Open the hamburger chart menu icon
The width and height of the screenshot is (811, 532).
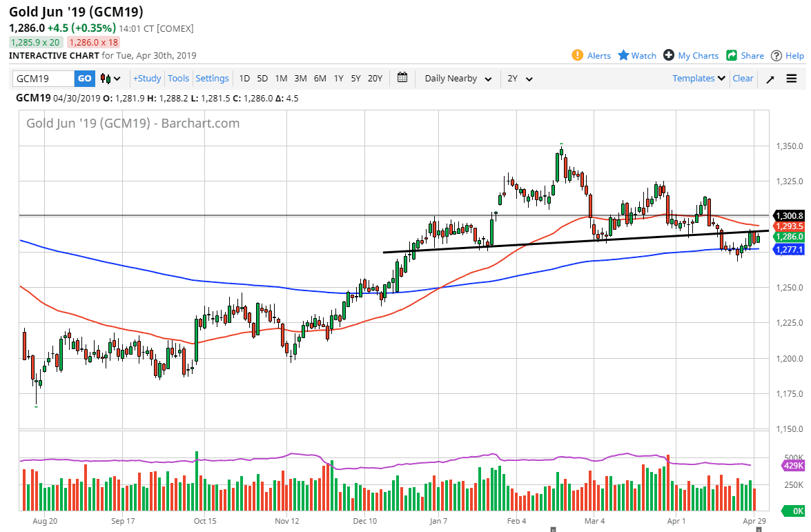[791, 78]
